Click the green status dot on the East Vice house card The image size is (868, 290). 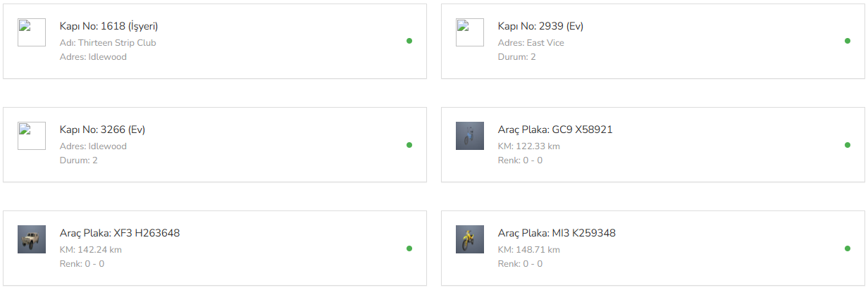click(848, 41)
